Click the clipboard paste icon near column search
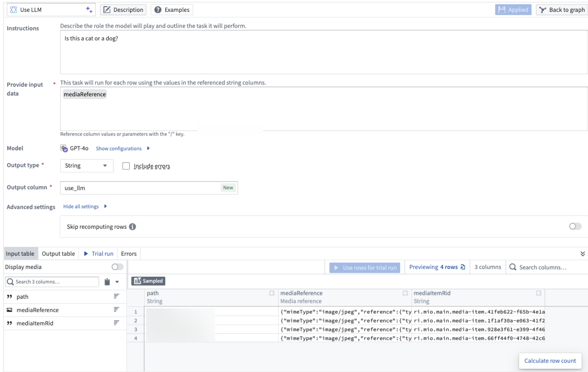 (x=107, y=282)
